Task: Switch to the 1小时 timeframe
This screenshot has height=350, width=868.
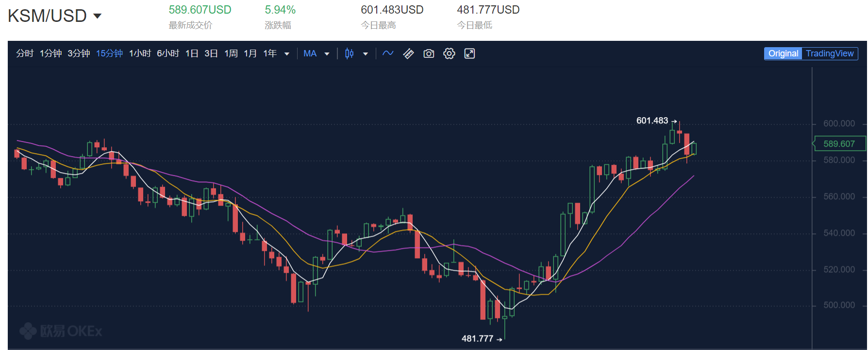Action: point(140,53)
